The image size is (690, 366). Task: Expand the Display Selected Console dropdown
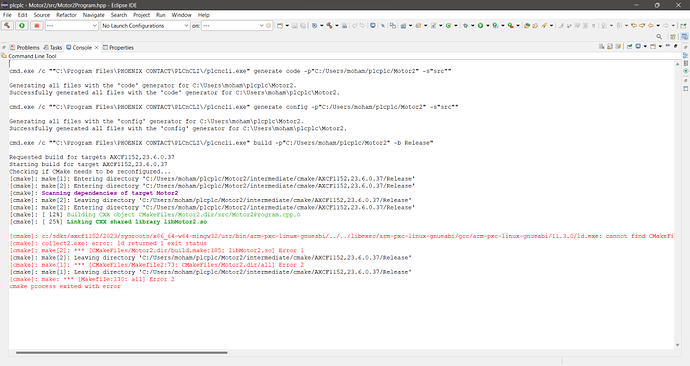(645, 46)
